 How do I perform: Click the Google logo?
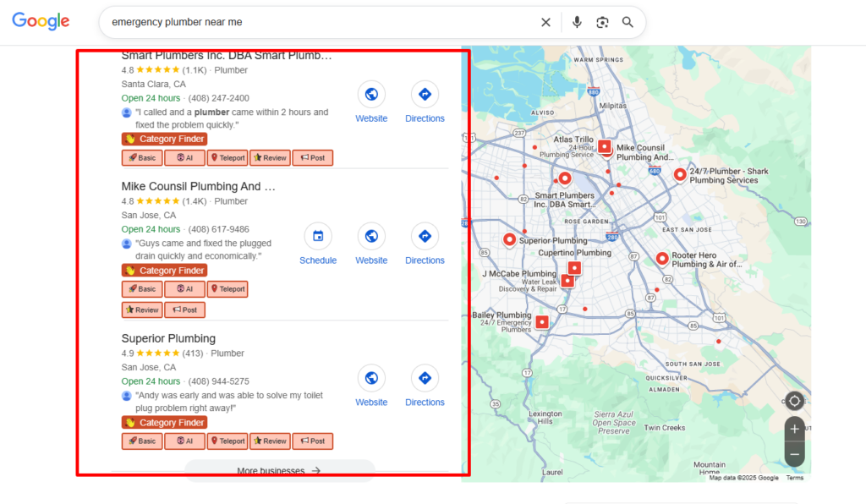[x=40, y=20]
